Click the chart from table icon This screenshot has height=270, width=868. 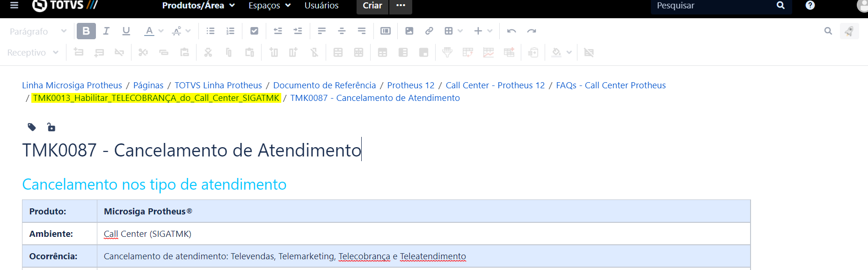click(x=489, y=52)
